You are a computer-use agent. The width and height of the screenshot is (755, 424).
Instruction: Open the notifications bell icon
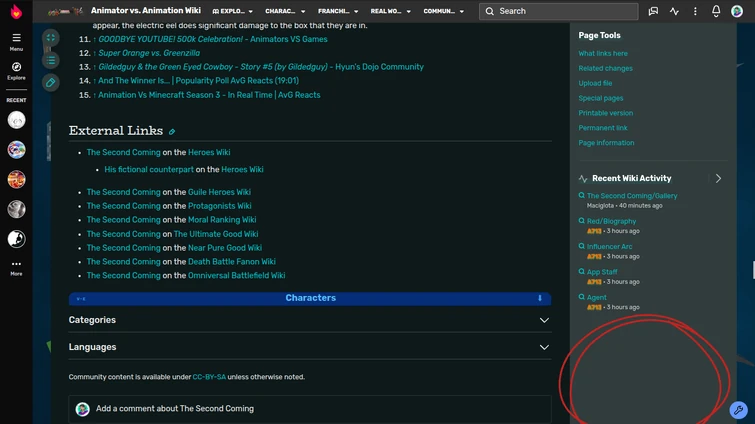(716, 11)
